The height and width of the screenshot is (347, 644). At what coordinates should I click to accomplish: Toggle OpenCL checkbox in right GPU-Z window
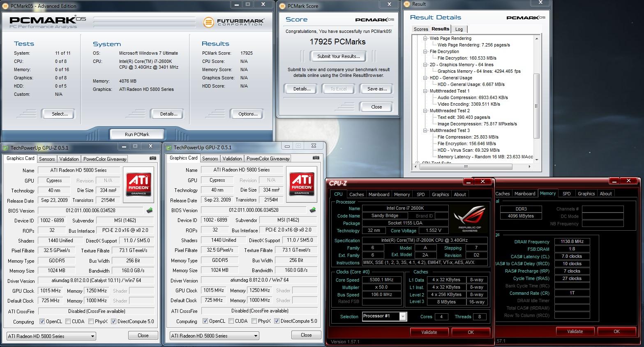tap(205, 321)
